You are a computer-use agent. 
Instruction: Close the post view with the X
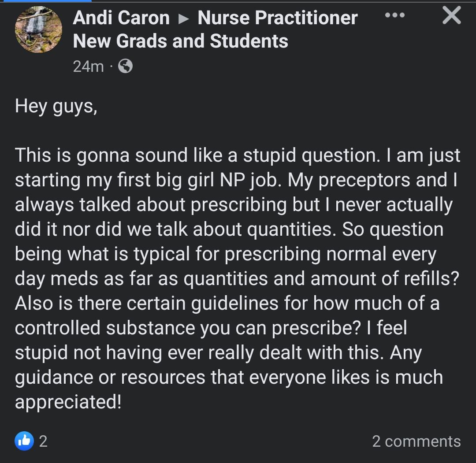tap(452, 15)
